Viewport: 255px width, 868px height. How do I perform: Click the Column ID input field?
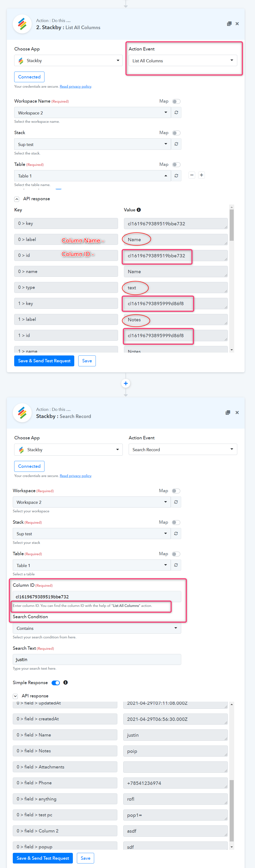coord(97,596)
